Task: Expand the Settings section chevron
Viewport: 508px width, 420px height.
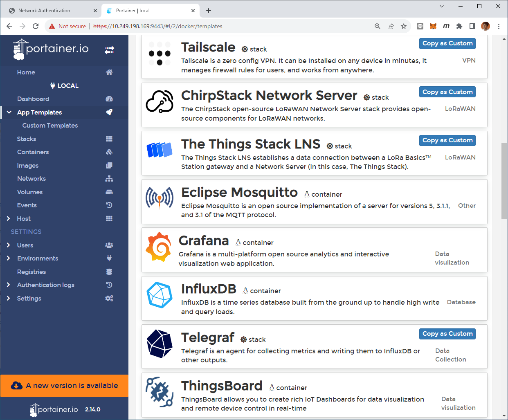Action: click(x=9, y=298)
